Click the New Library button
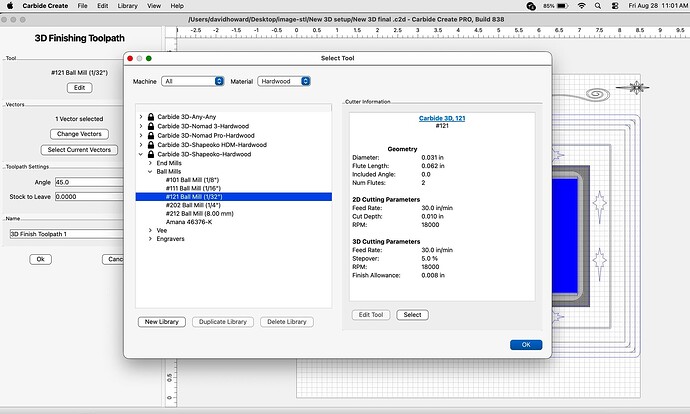The width and height of the screenshot is (690, 414). click(161, 322)
